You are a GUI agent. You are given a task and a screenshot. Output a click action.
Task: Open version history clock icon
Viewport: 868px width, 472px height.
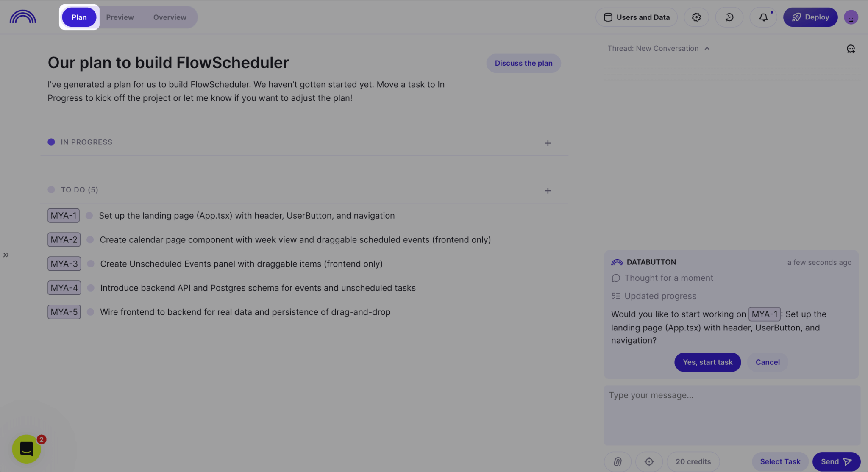point(729,17)
